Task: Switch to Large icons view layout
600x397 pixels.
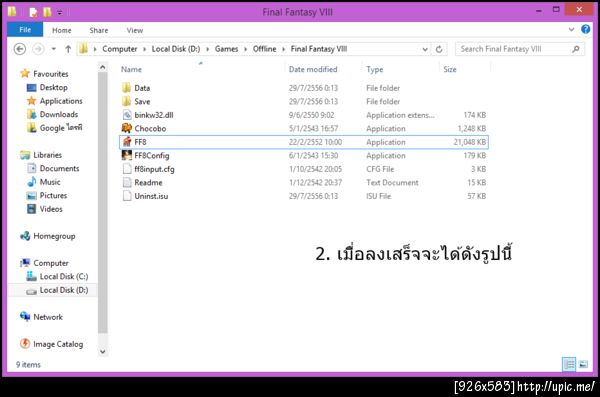Action: [x=583, y=364]
